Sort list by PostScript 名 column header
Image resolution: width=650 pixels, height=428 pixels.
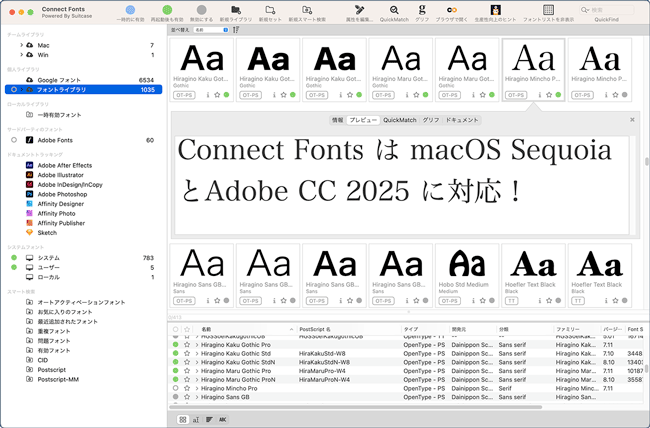coord(348,329)
